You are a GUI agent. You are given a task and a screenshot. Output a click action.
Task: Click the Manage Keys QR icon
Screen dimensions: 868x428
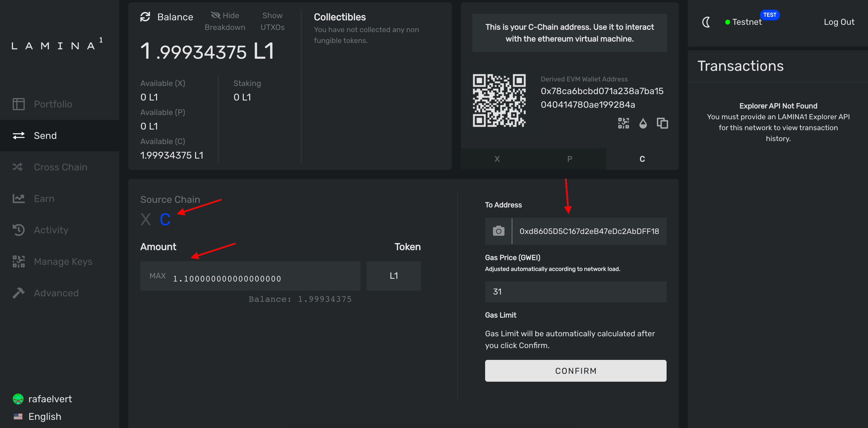tap(18, 262)
